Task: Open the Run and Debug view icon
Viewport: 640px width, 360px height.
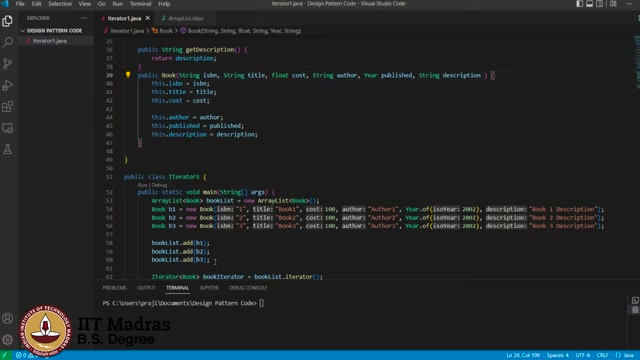Action: [7, 85]
